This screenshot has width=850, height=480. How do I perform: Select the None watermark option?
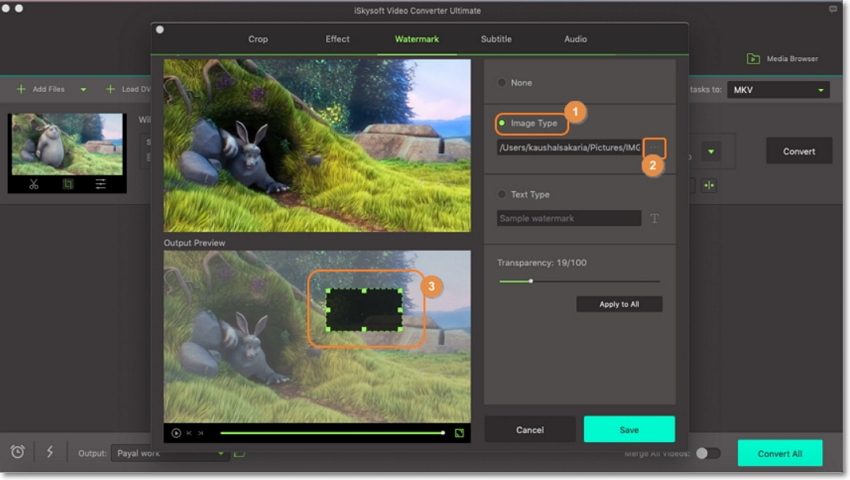point(502,83)
